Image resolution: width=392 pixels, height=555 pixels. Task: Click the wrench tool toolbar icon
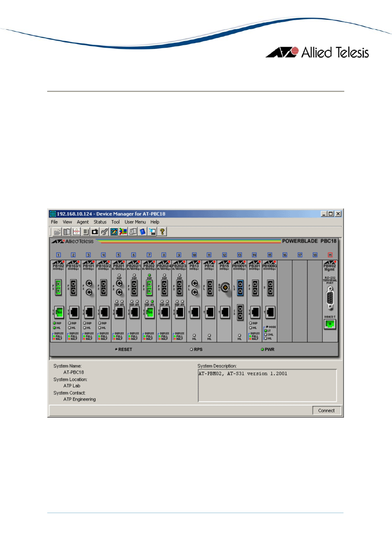104,232
